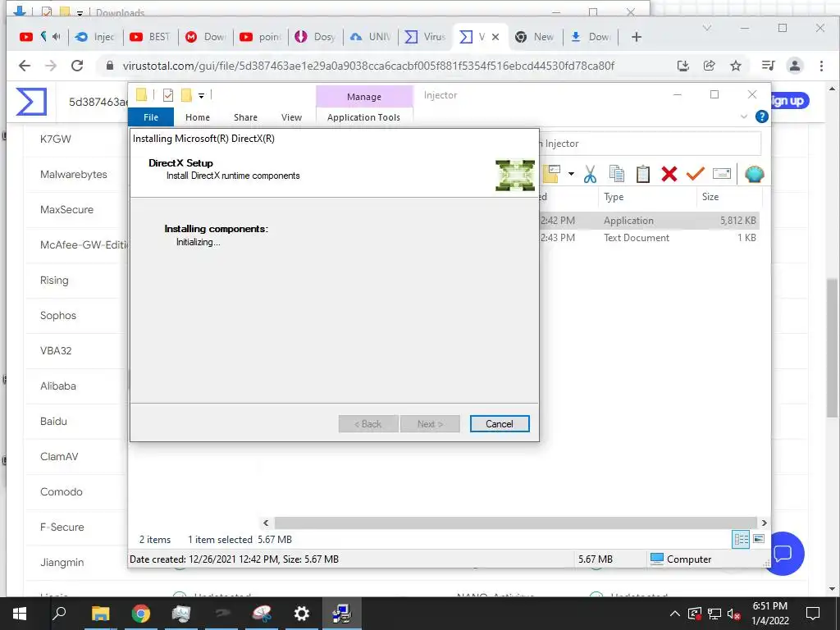
Task: Click the Chrome address bar URL
Action: coord(368,66)
